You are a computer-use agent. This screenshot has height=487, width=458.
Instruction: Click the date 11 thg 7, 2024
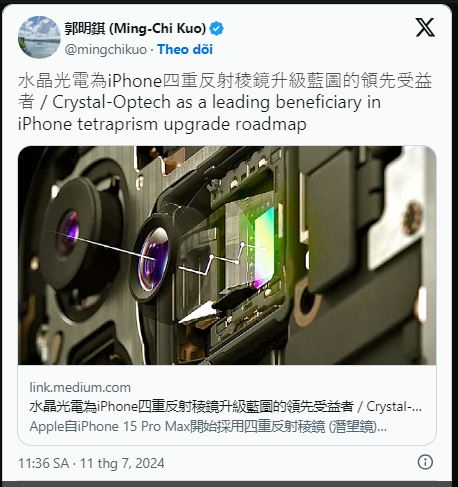122,463
